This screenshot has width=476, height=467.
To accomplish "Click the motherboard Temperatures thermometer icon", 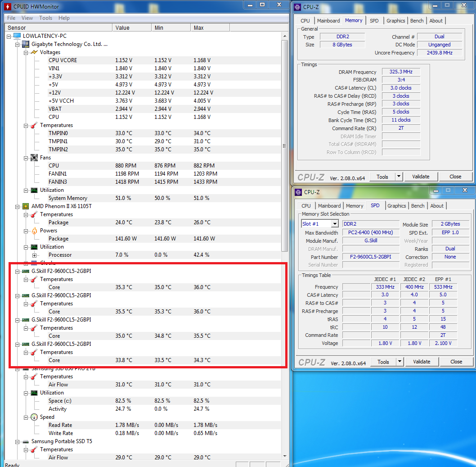I will (34, 125).
